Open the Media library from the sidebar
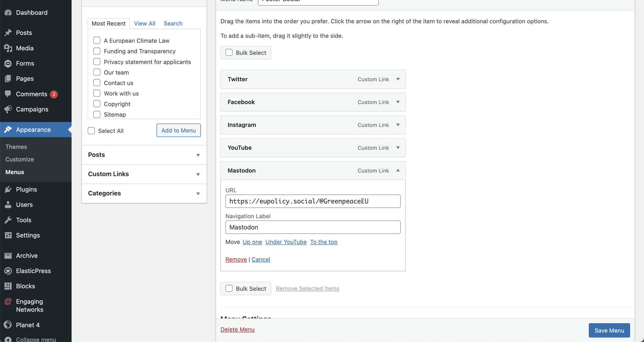The image size is (644, 342). point(25,48)
